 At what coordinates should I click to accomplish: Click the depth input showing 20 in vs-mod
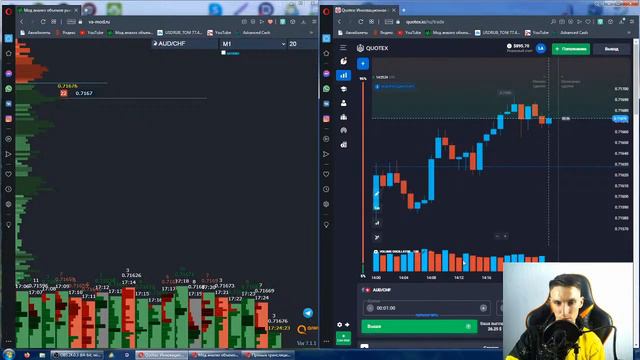click(x=302, y=44)
